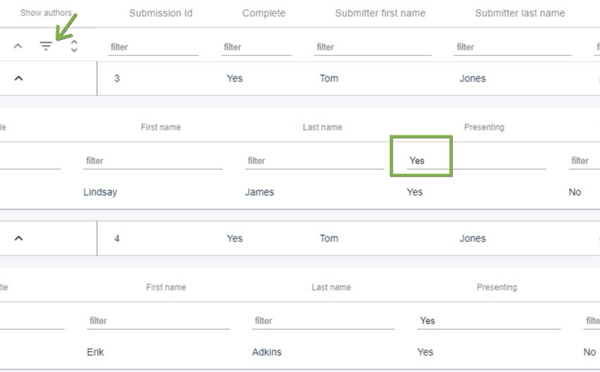Image resolution: width=600 pixels, height=372 pixels.
Task: Click the Presenting filter containing Yes in submission 3
Action: tap(476, 161)
